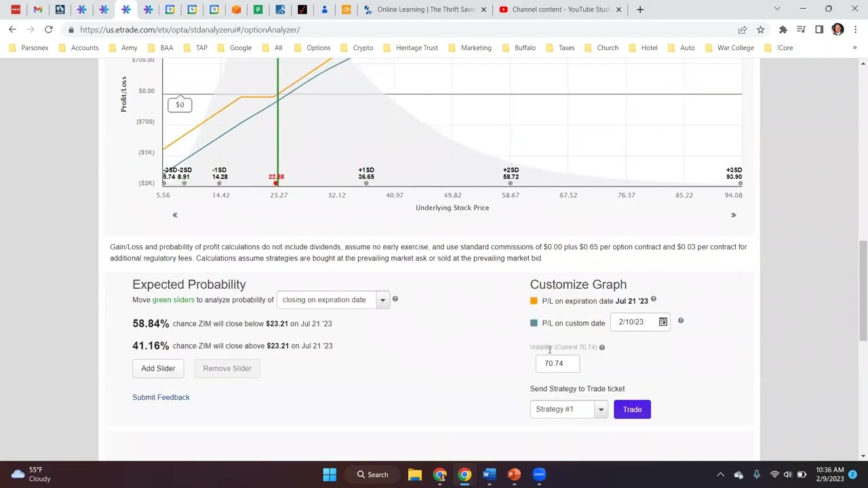Viewport: 868px width, 488px height.
Task: Reload the page with browser refresh icon
Action: click(49, 30)
